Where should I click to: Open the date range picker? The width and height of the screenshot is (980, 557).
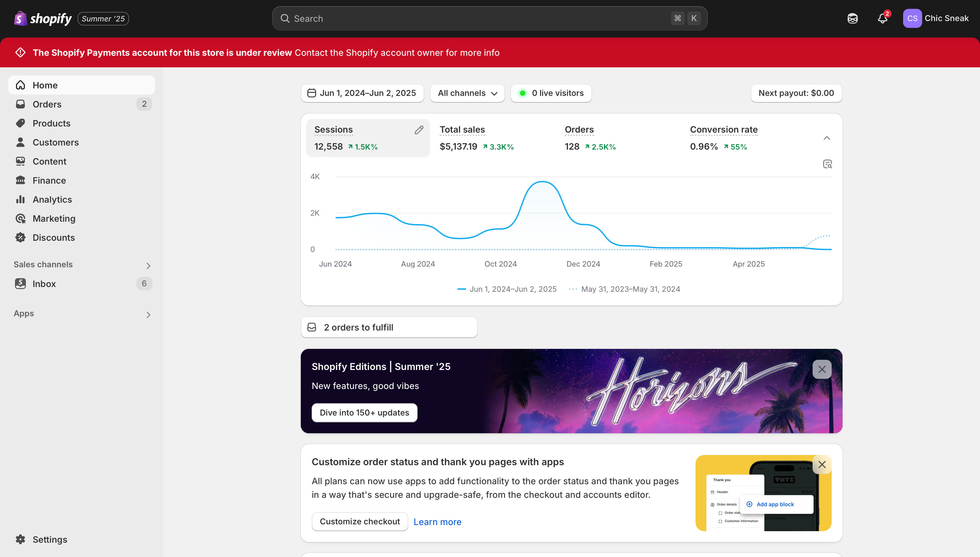pyautogui.click(x=362, y=93)
